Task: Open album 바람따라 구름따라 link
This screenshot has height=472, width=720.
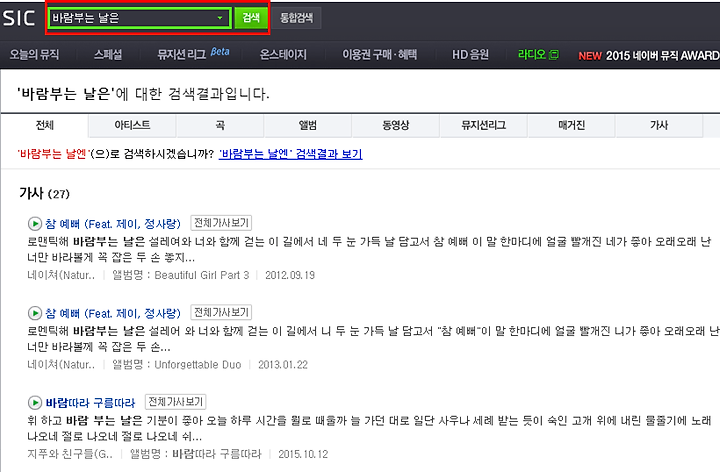Action: [x=216, y=454]
